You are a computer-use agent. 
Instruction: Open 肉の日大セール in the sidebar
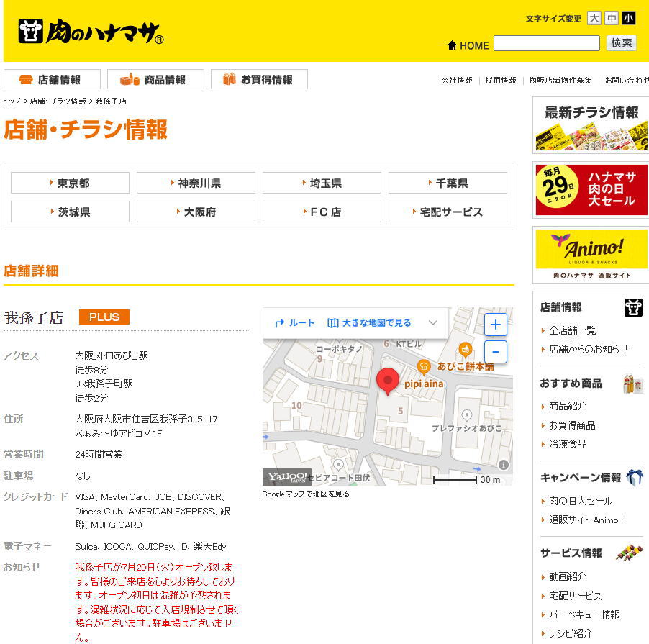coord(581,501)
